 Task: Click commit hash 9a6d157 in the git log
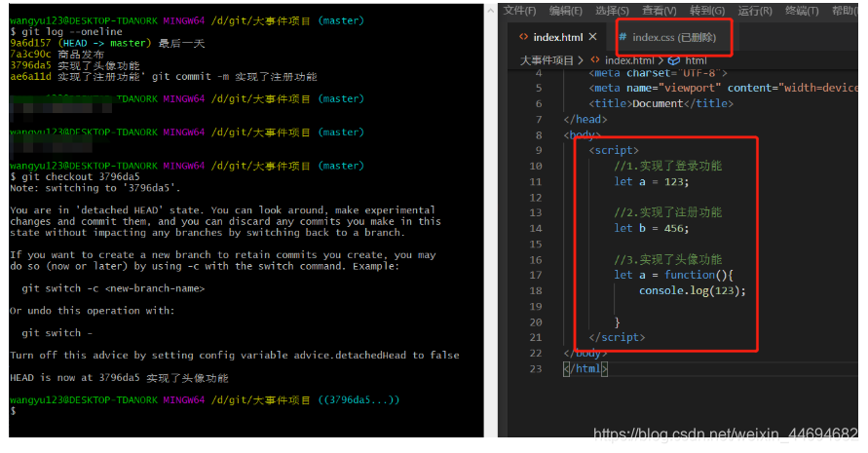(x=30, y=43)
